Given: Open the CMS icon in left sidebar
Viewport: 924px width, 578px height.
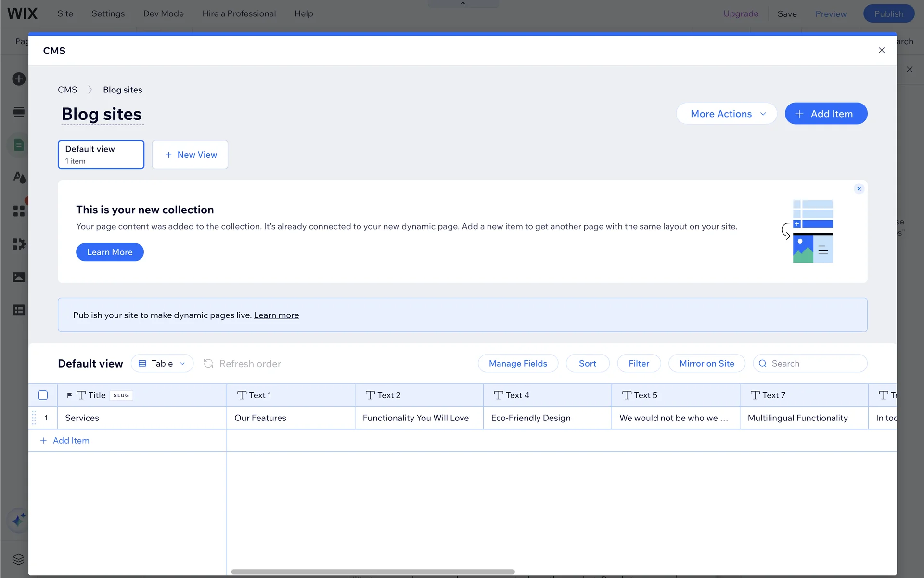Looking at the screenshot, I should [19, 145].
